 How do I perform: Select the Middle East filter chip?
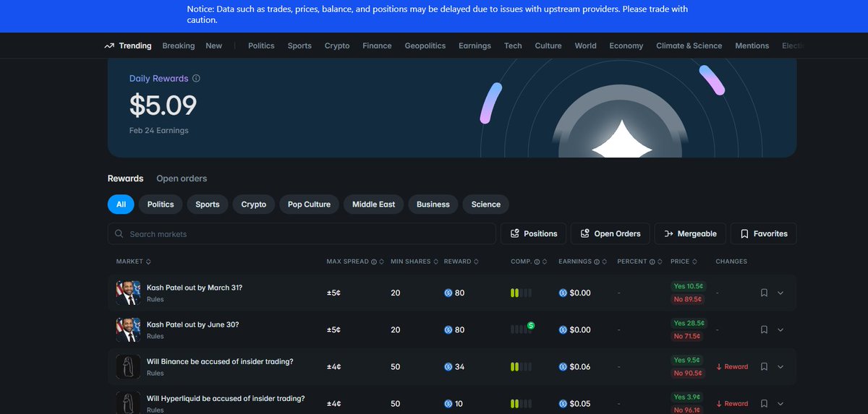tap(373, 204)
